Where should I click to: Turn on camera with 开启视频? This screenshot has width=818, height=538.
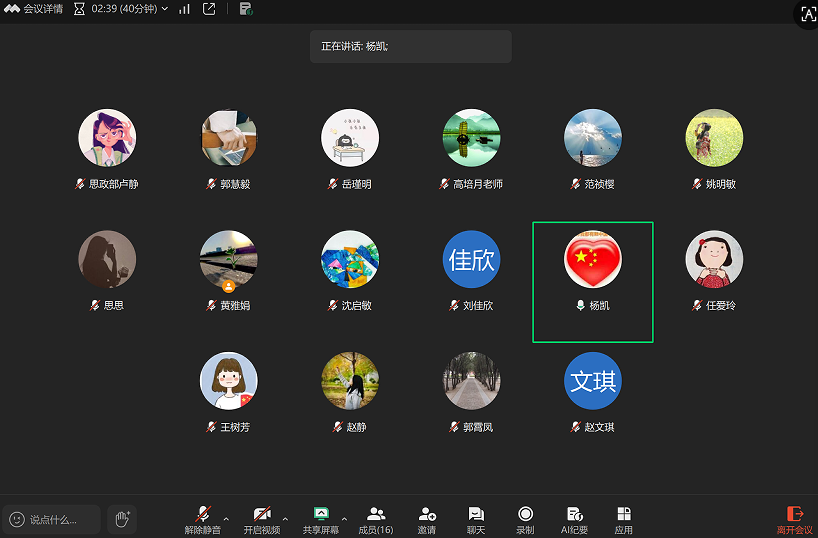coord(262,518)
